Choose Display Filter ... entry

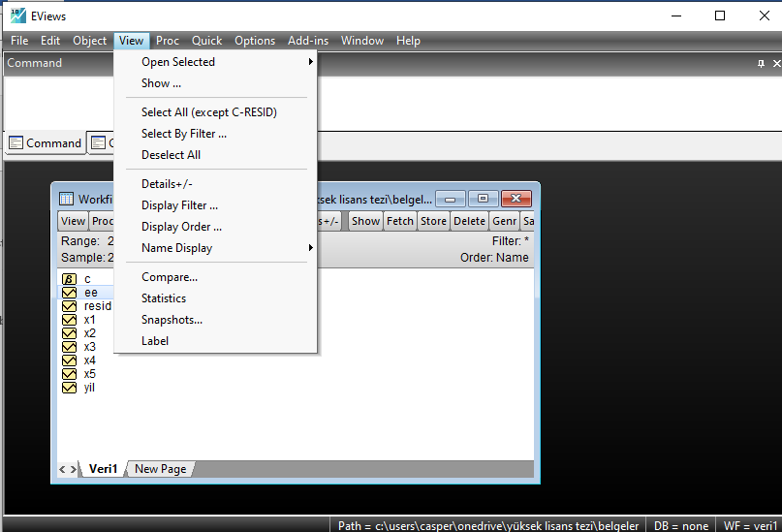click(x=215, y=205)
